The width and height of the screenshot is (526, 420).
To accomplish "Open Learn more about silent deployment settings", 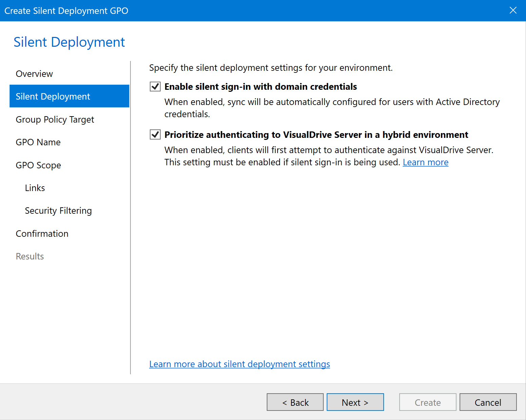I will pos(239,364).
